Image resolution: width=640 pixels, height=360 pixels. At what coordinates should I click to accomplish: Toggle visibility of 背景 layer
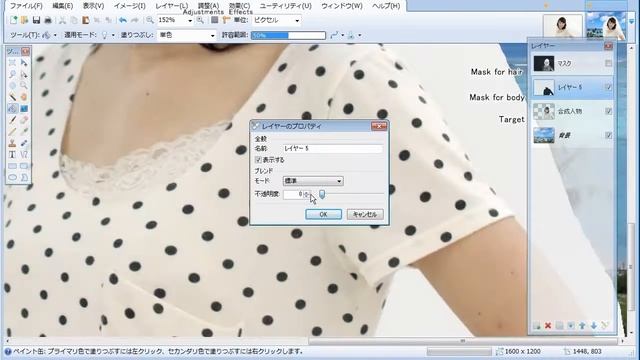click(x=609, y=135)
